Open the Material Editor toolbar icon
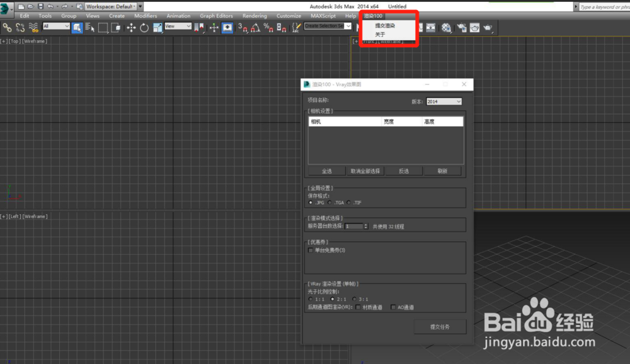 [x=446, y=27]
